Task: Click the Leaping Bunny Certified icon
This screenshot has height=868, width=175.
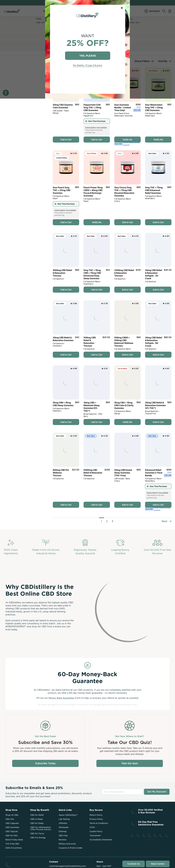Action: 120,543
